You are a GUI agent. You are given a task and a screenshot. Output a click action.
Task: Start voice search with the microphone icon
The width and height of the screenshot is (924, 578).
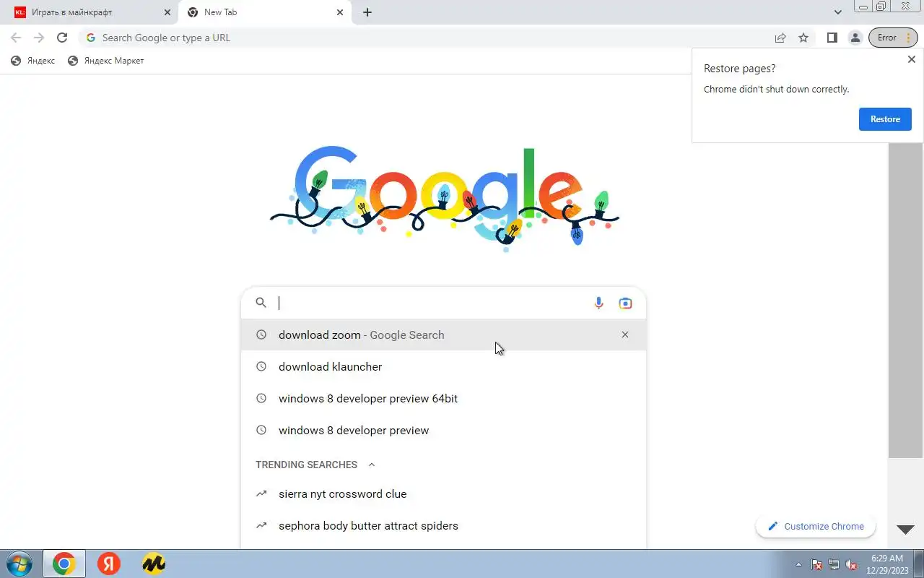[598, 303]
